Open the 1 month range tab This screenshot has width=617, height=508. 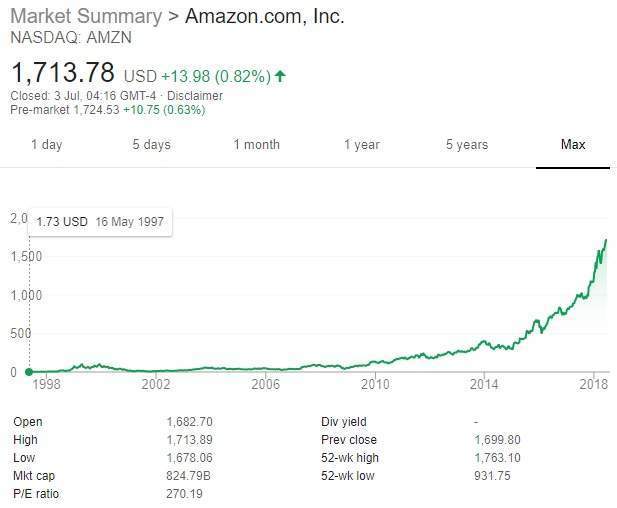(x=256, y=145)
